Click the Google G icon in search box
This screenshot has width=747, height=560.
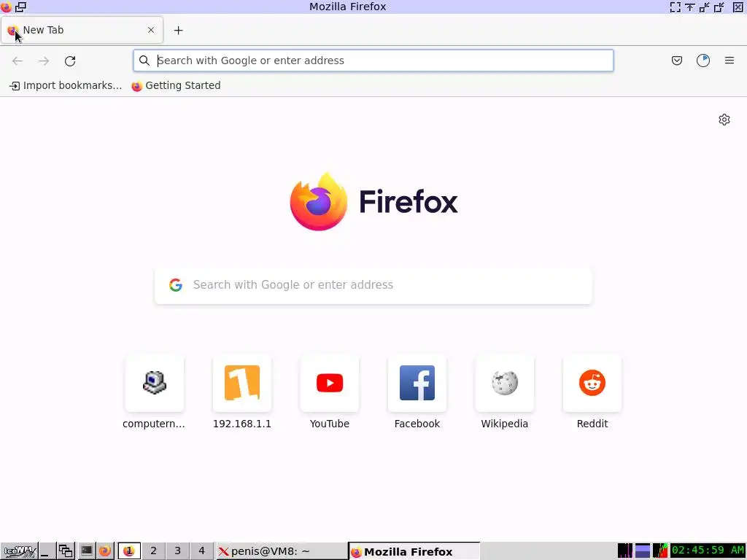[176, 285]
